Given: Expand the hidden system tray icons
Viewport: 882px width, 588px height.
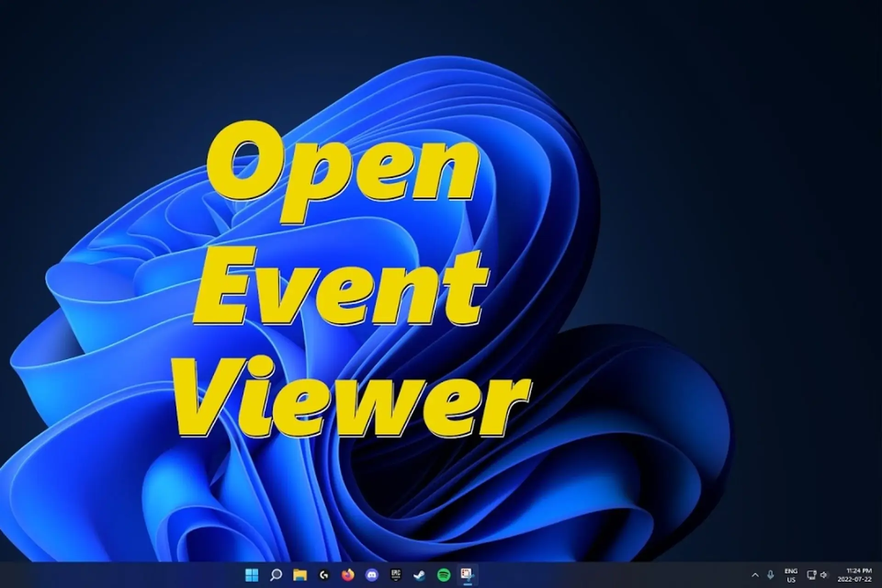Looking at the screenshot, I should point(755,576).
